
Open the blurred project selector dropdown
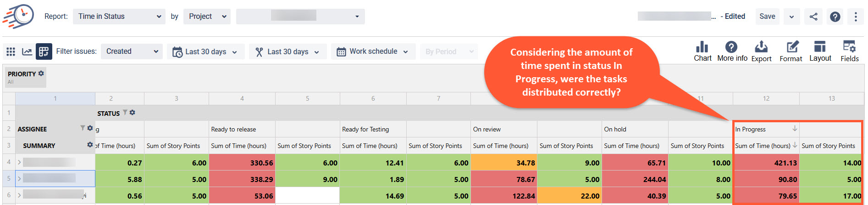tap(300, 17)
